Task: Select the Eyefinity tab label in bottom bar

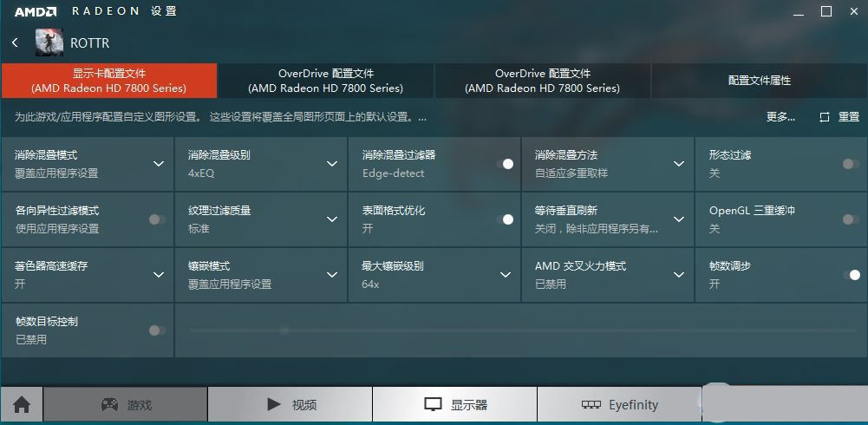Action: 633,405
